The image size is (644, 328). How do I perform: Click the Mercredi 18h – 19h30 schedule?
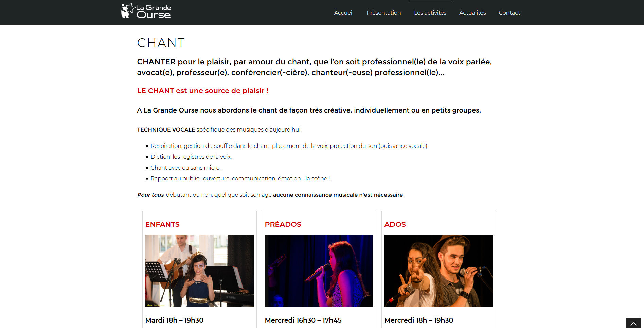[419, 320]
